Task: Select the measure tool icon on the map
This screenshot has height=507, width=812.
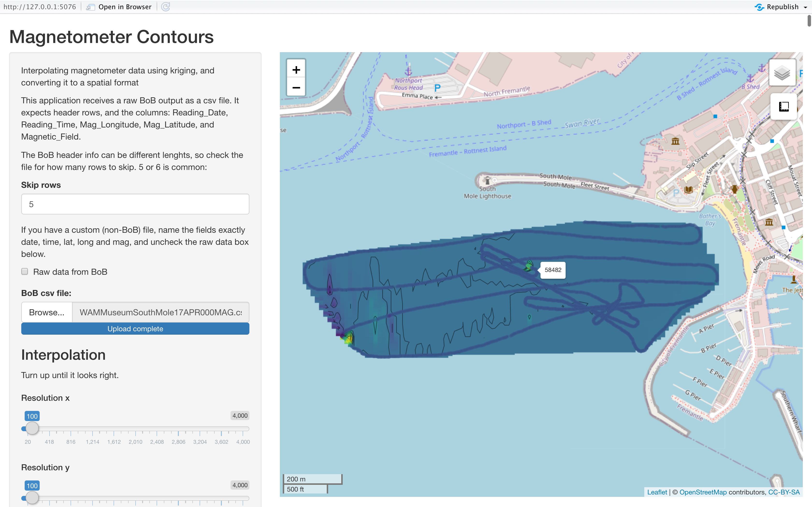Action: pos(783,107)
